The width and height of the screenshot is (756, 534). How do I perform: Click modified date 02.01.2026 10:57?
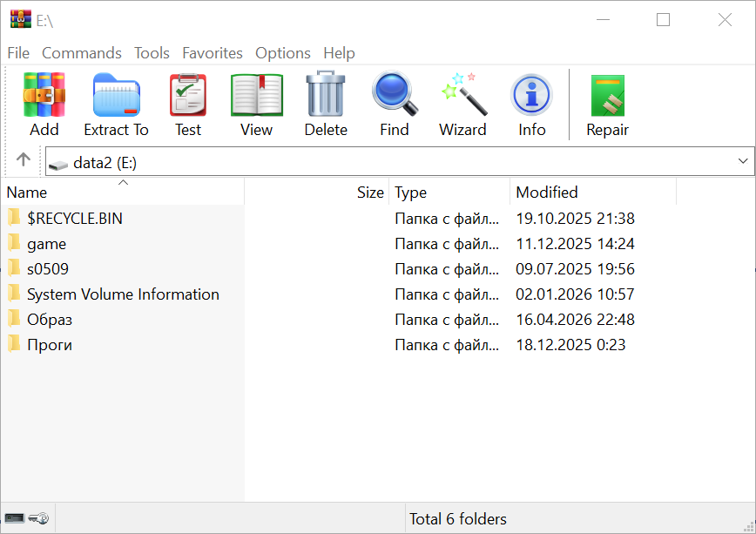575,294
